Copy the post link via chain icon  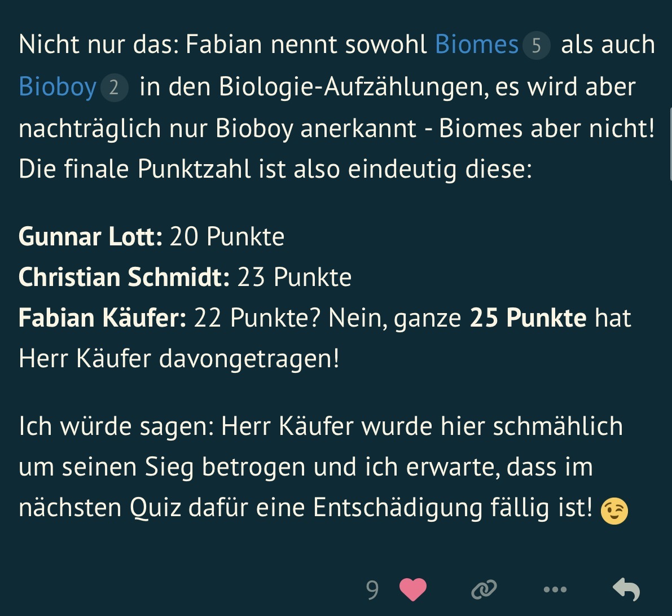coord(484,589)
